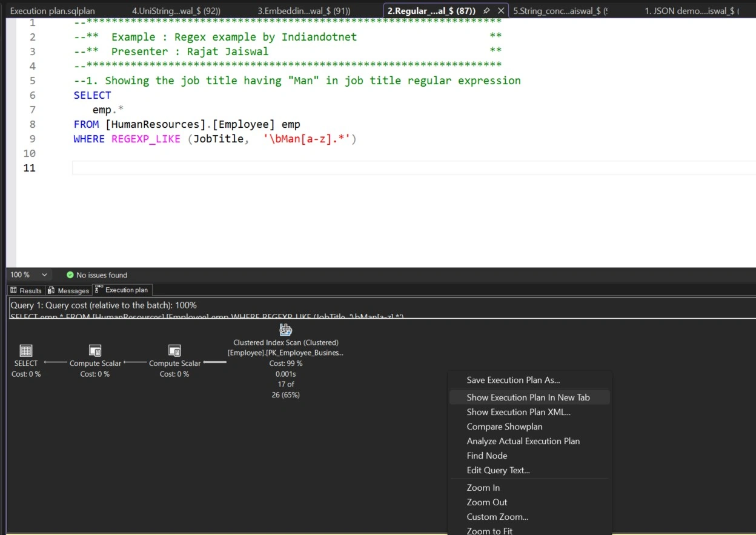Click the Presenter : Rajat Jaiswal comment
756x535 pixels.
pos(190,52)
